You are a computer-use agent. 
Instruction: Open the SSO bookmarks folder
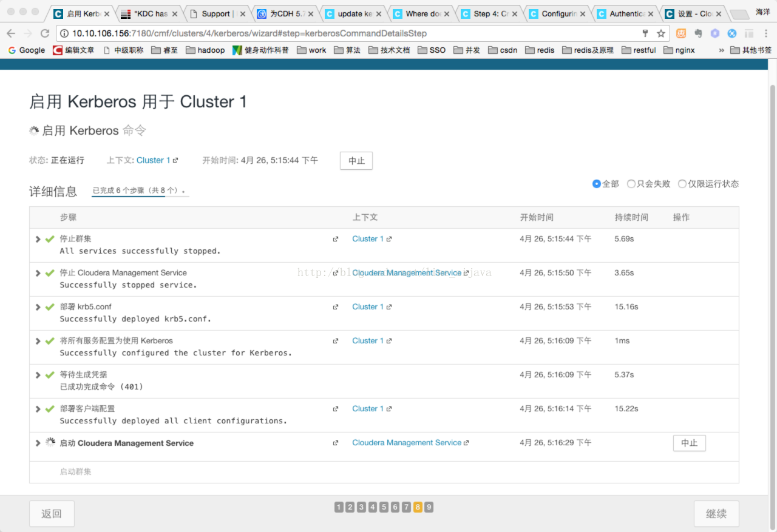click(432, 50)
